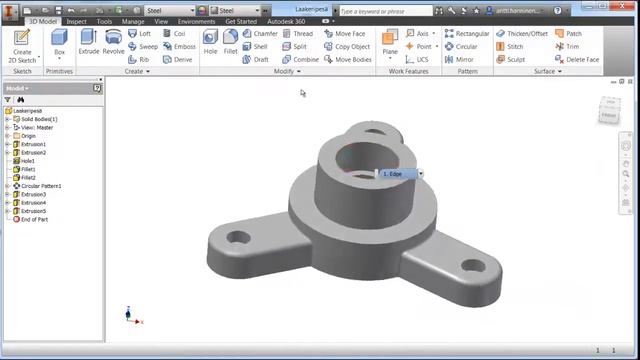This screenshot has width=640, height=360.
Task: Activate the Revolve tool
Action: [113, 42]
